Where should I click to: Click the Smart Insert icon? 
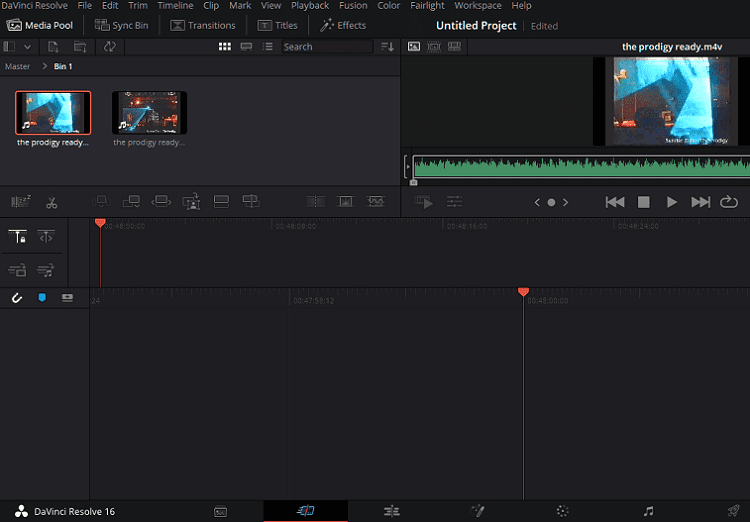pyautogui.click(x=101, y=201)
